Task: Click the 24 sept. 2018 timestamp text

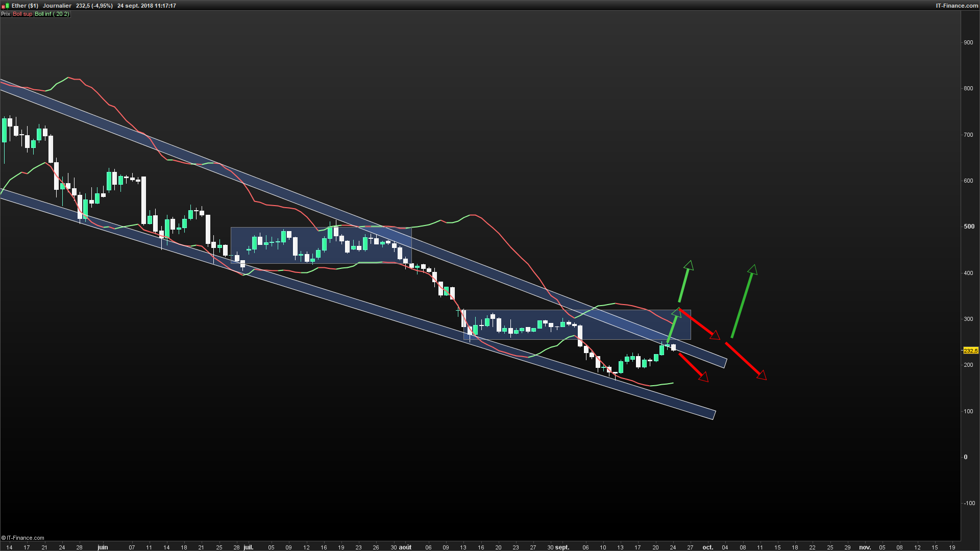Action: [146, 6]
